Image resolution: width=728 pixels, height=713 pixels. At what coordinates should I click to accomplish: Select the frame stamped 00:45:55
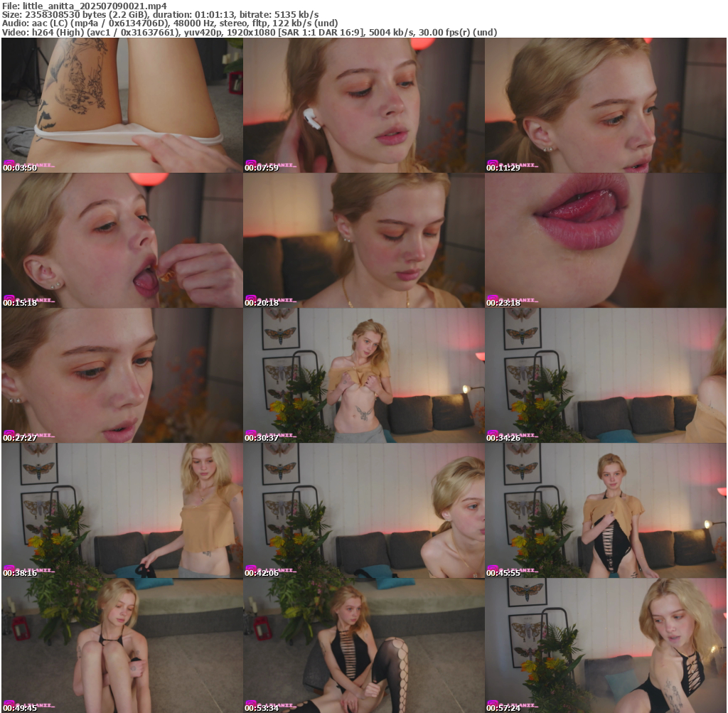coord(606,510)
